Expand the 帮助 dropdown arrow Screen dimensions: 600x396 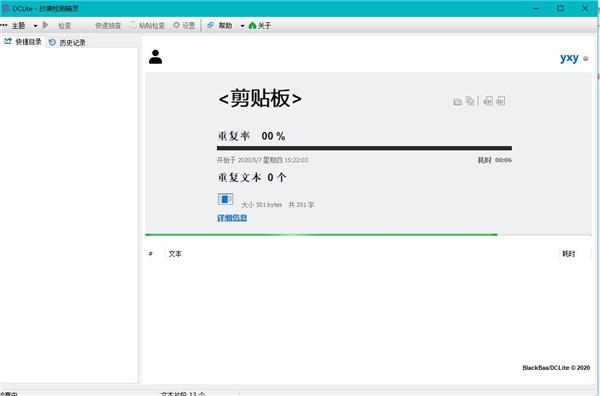point(242,26)
